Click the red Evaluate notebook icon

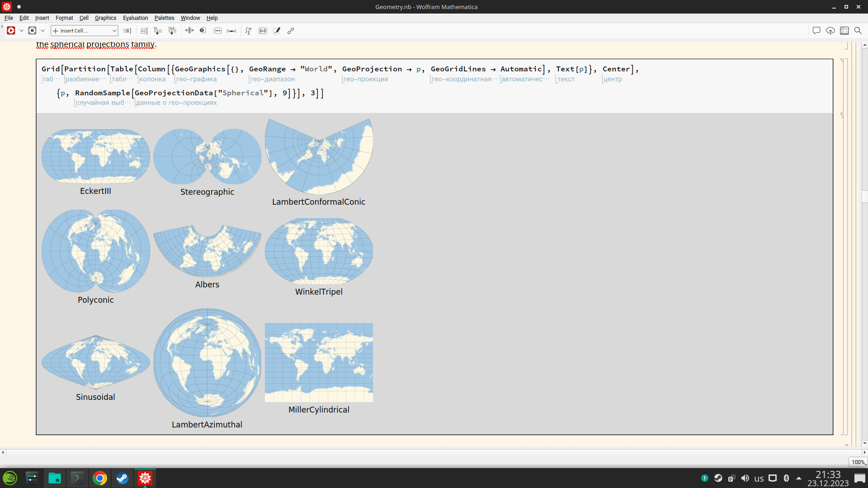11,31
